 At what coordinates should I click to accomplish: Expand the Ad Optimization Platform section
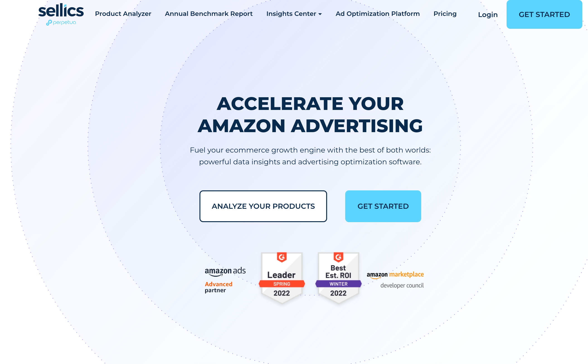click(377, 13)
